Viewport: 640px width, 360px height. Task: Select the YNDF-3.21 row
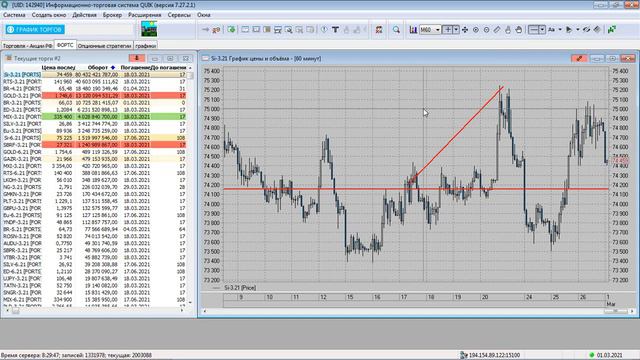click(x=95, y=222)
